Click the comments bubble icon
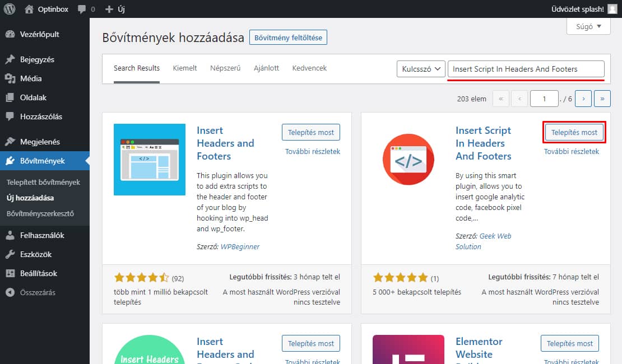This screenshot has height=364, width=622. point(82,10)
